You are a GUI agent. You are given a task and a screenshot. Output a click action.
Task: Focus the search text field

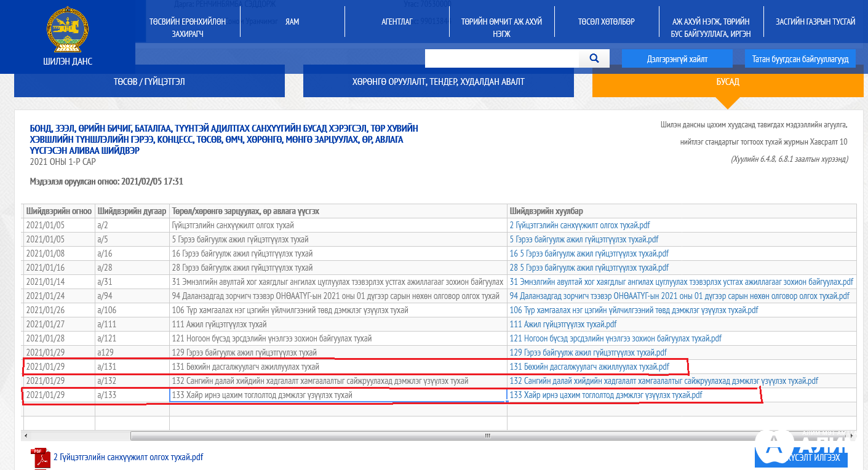pyautogui.click(x=502, y=58)
